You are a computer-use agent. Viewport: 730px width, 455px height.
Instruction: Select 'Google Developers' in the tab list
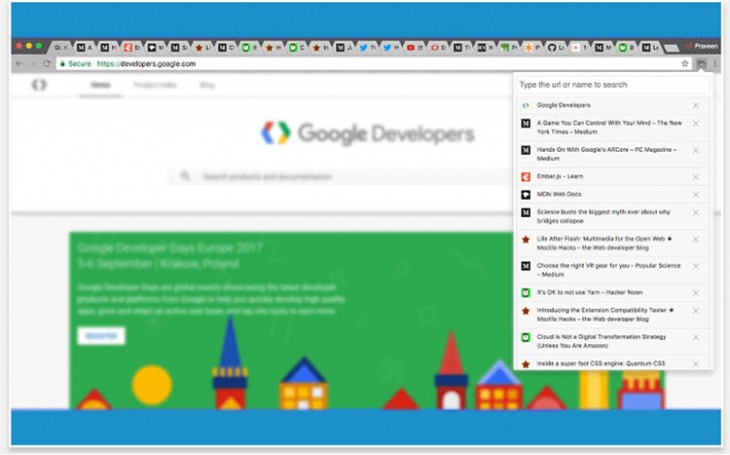point(612,105)
